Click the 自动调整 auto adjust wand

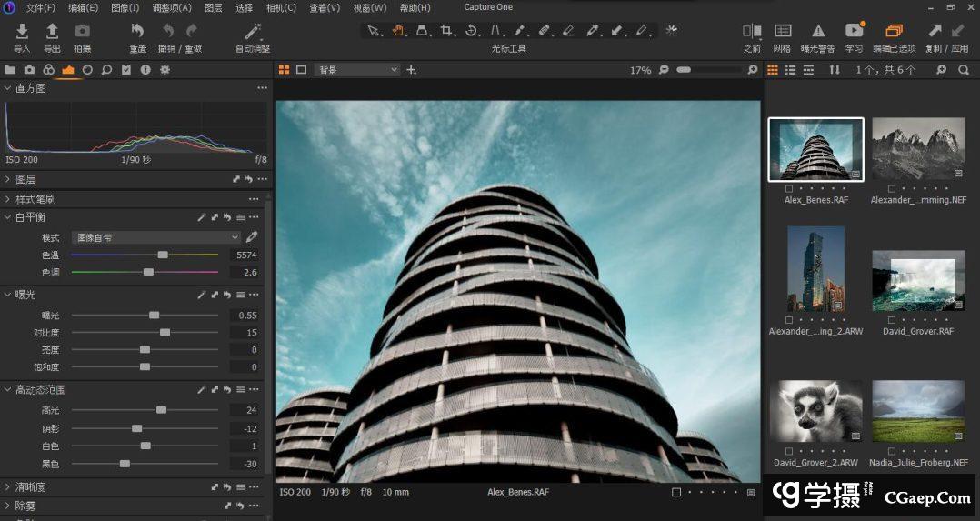tap(253, 33)
